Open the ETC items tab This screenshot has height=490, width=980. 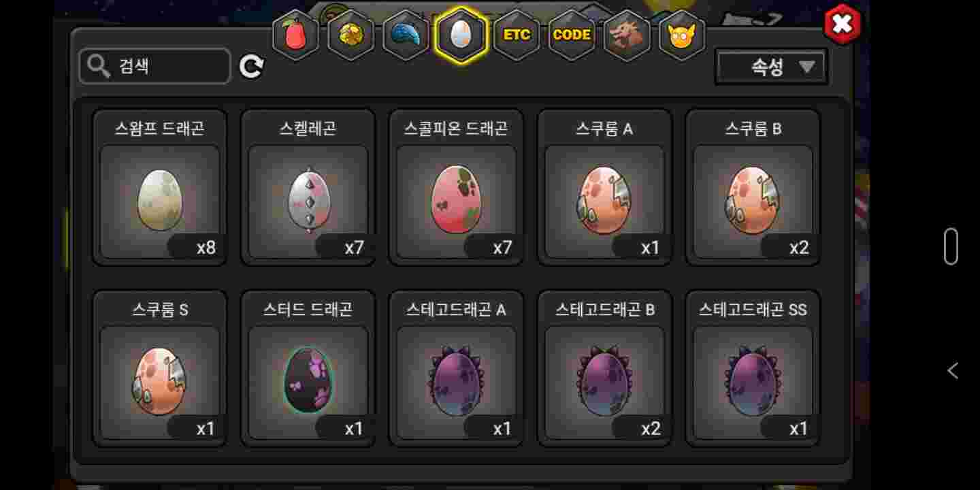click(x=517, y=35)
